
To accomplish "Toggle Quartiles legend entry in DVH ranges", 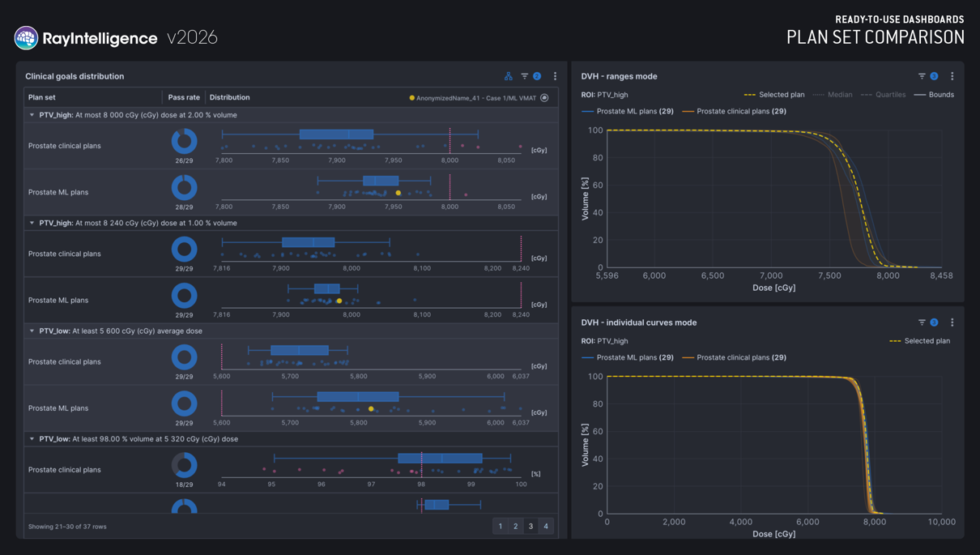I will [883, 95].
